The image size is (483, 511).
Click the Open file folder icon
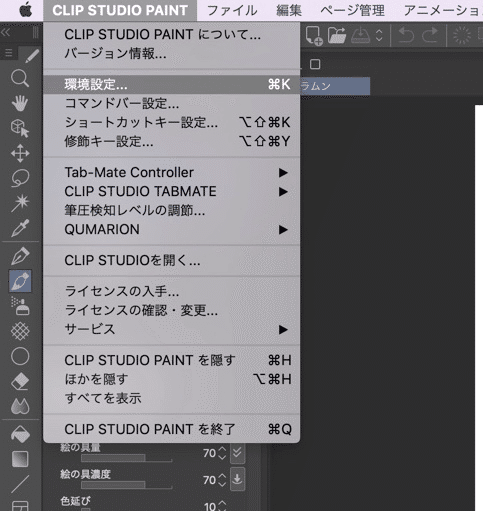click(x=337, y=35)
